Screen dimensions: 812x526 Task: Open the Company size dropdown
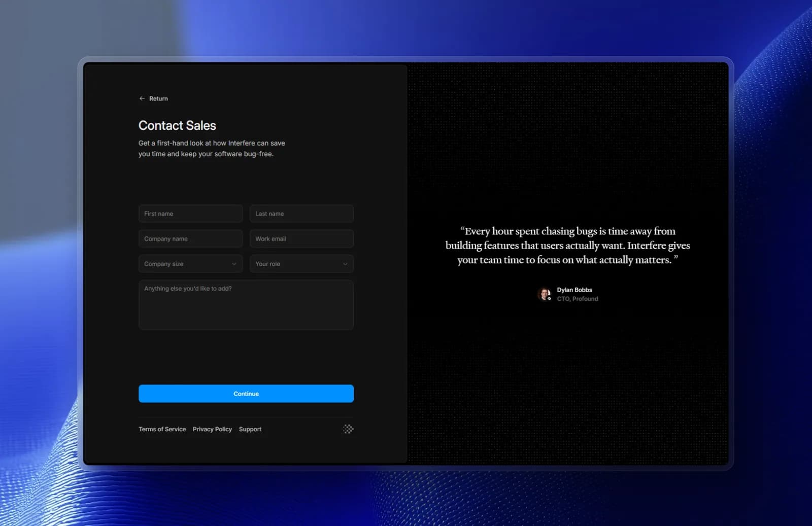pyautogui.click(x=190, y=264)
